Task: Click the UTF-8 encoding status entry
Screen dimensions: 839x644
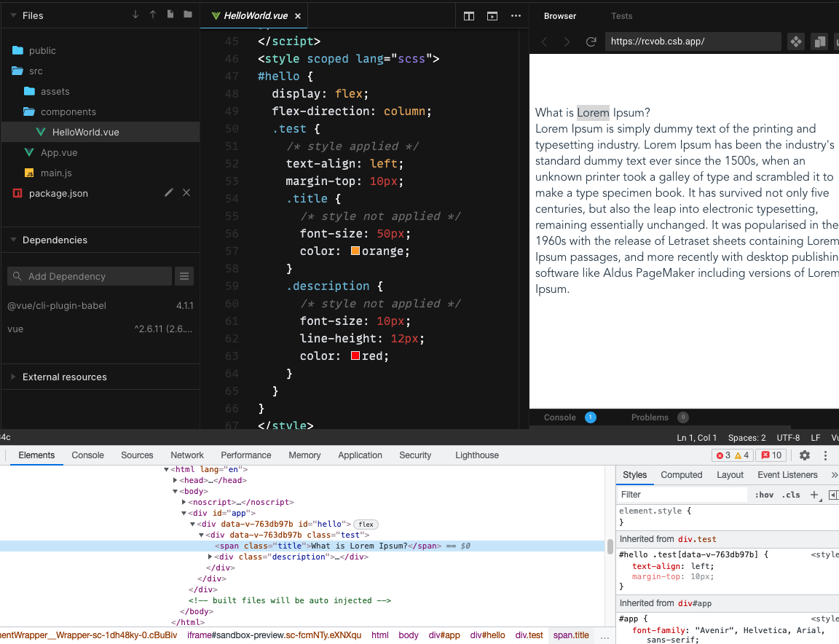Action: tap(788, 437)
